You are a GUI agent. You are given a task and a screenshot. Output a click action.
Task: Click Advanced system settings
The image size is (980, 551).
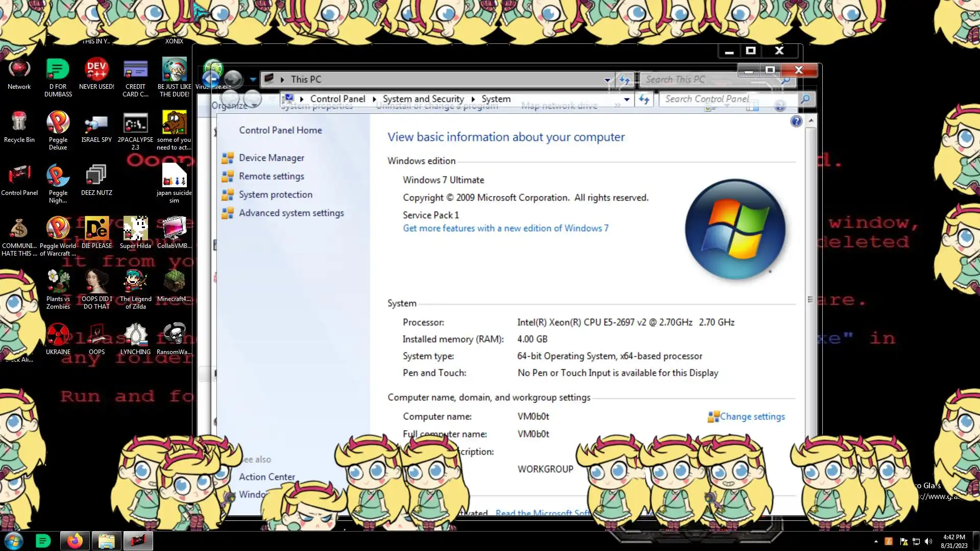[291, 213]
